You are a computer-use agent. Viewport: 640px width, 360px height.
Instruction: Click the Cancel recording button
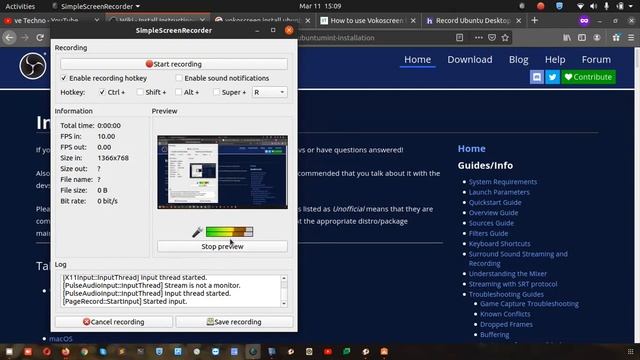[x=113, y=322]
